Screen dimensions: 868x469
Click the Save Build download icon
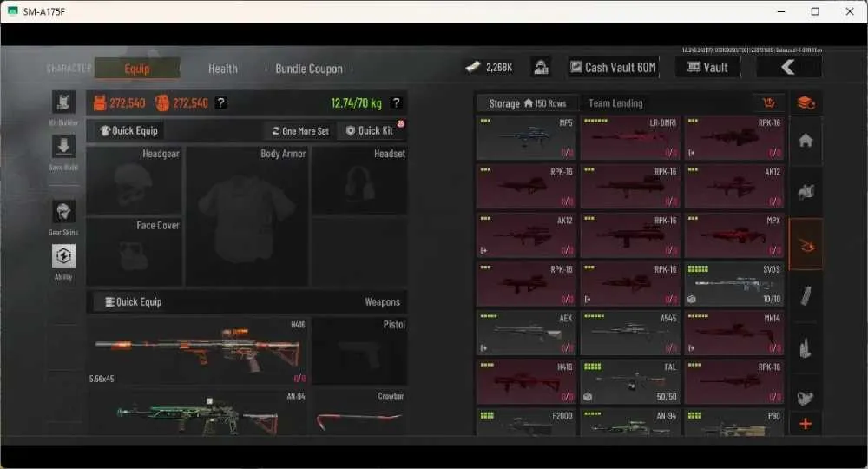(x=63, y=147)
